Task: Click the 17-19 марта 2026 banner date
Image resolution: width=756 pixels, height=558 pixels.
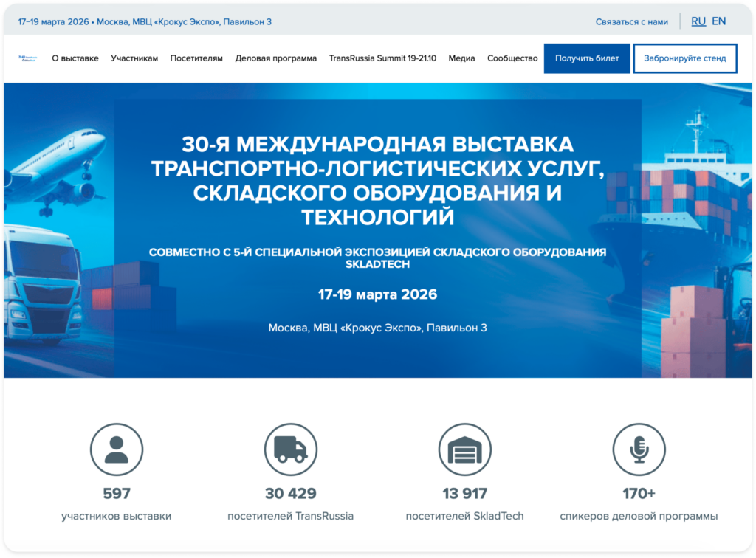Action: click(377, 294)
